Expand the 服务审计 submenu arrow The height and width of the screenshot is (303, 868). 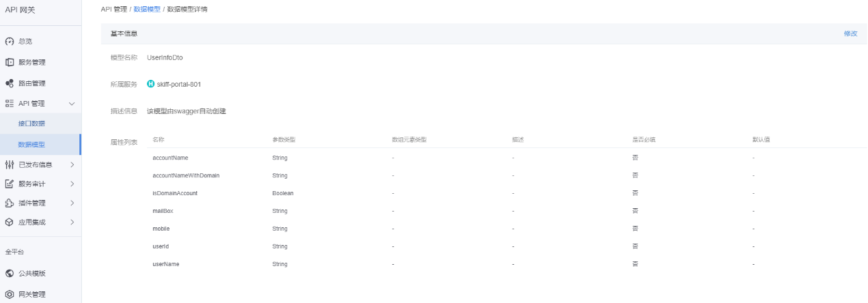point(72,184)
